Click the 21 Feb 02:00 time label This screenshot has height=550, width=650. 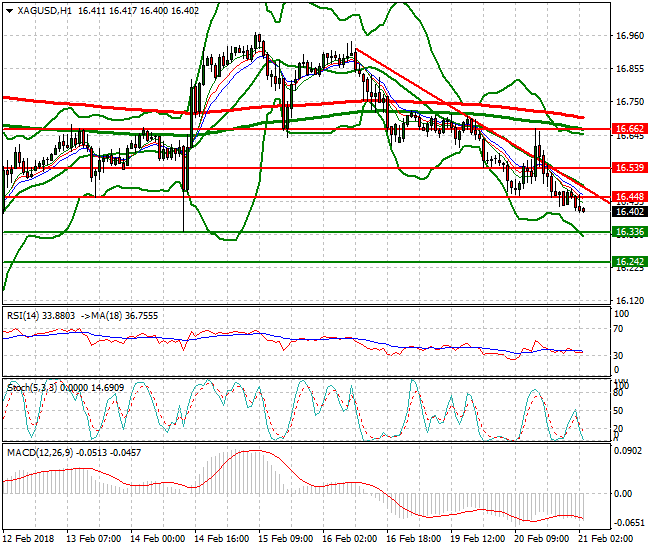606,539
